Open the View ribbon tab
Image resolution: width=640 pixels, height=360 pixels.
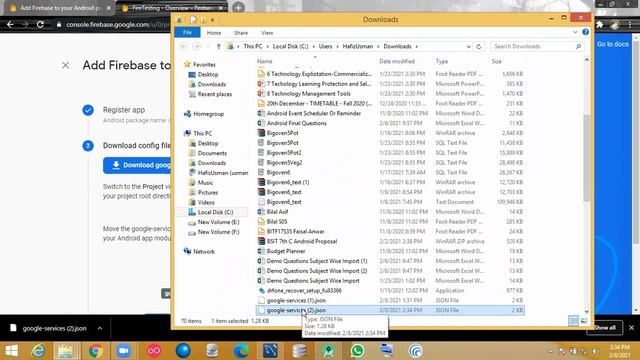[267, 33]
